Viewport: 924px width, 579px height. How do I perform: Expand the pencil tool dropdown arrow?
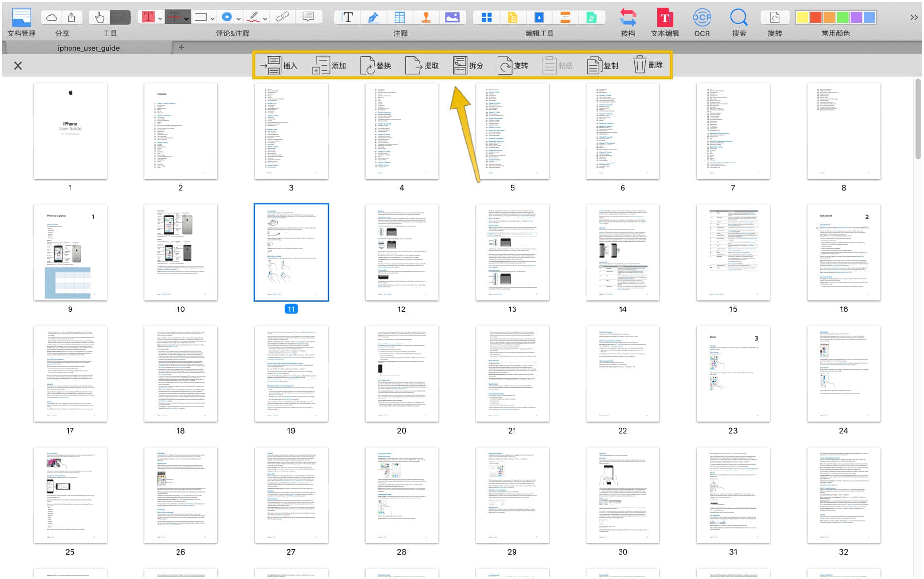pyautogui.click(x=265, y=19)
